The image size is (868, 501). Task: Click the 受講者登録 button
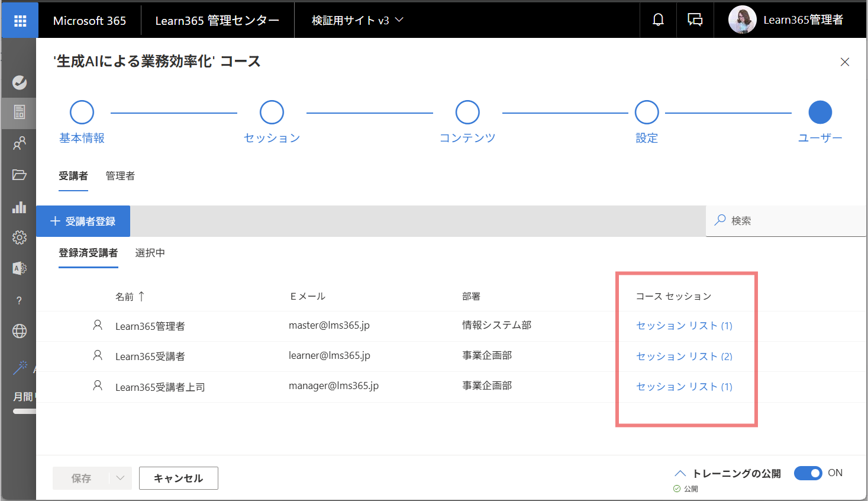pos(83,221)
